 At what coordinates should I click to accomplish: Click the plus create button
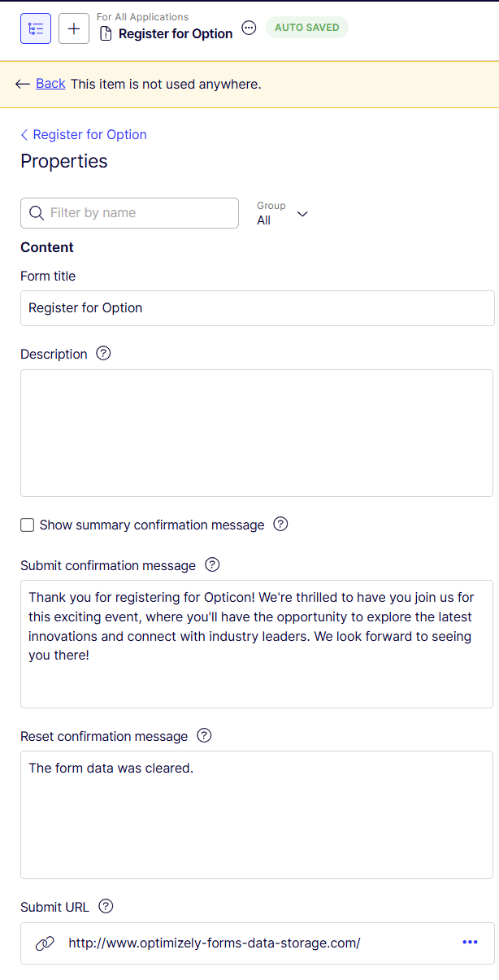pos(74,28)
